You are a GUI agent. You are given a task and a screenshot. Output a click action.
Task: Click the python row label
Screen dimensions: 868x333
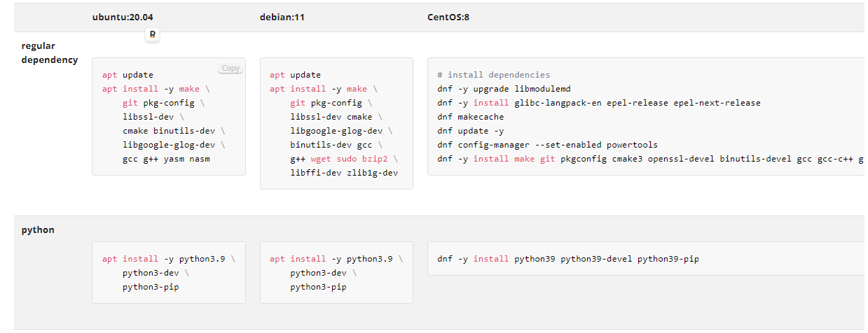point(38,229)
